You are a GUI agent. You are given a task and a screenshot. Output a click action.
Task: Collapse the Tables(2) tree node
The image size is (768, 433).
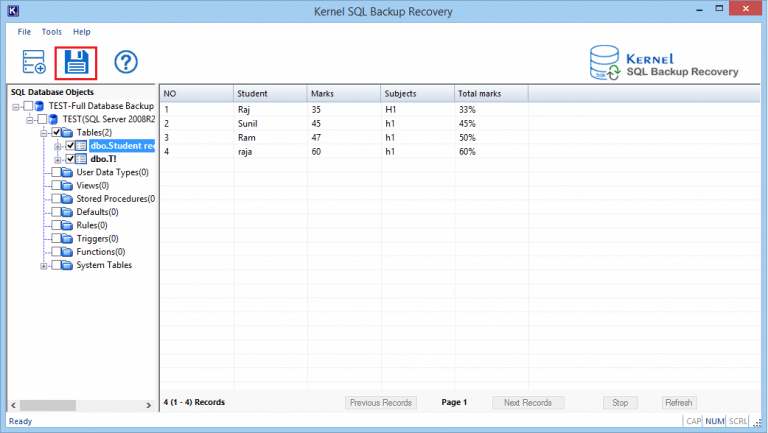tap(44, 133)
